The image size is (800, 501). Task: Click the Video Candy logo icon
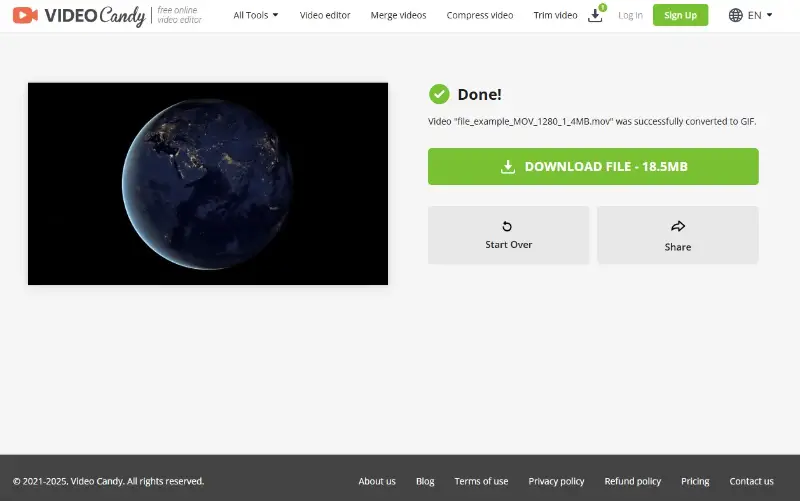coord(26,15)
